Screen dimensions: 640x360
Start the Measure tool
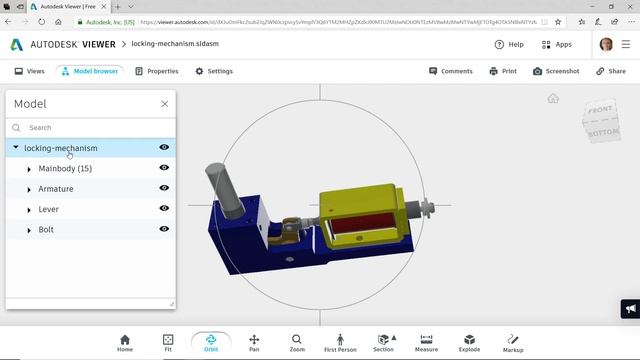pos(426,343)
